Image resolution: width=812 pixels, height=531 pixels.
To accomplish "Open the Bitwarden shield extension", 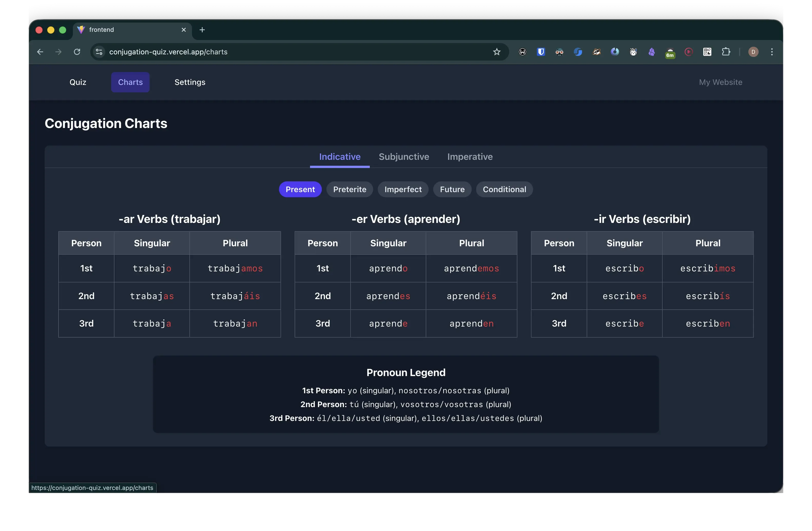I will (x=541, y=52).
